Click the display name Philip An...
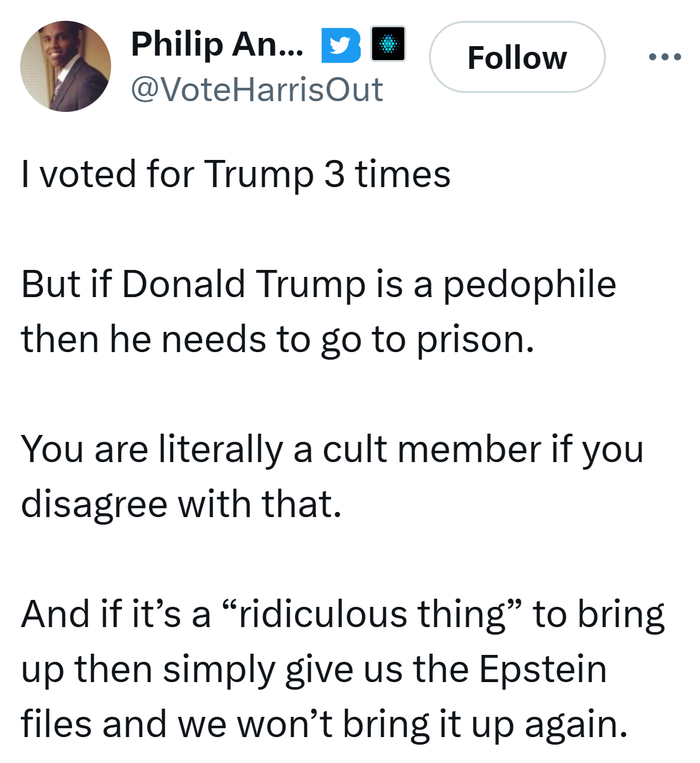 tap(217, 45)
